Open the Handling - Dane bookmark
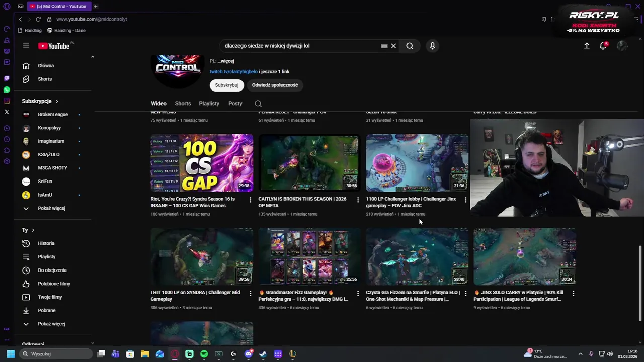The image size is (644, 362). (x=66, y=30)
